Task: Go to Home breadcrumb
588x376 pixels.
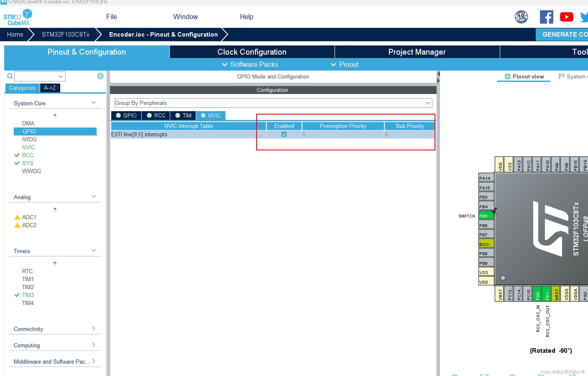Action: [15, 35]
